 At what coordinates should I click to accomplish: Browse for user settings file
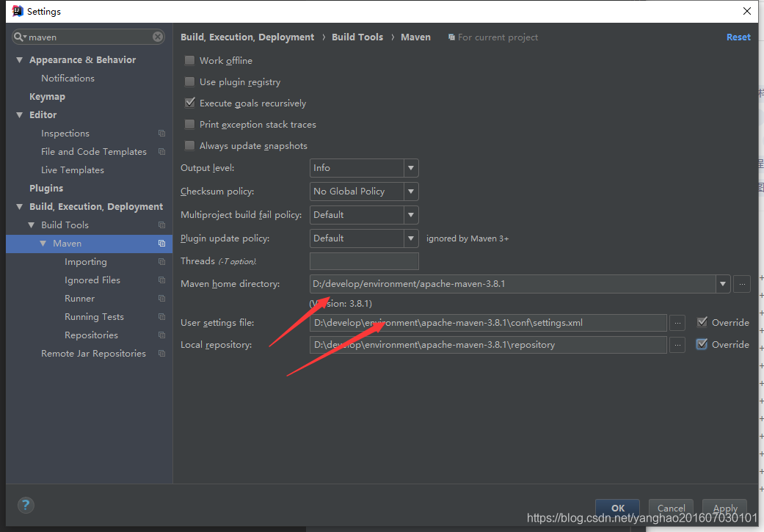click(677, 323)
